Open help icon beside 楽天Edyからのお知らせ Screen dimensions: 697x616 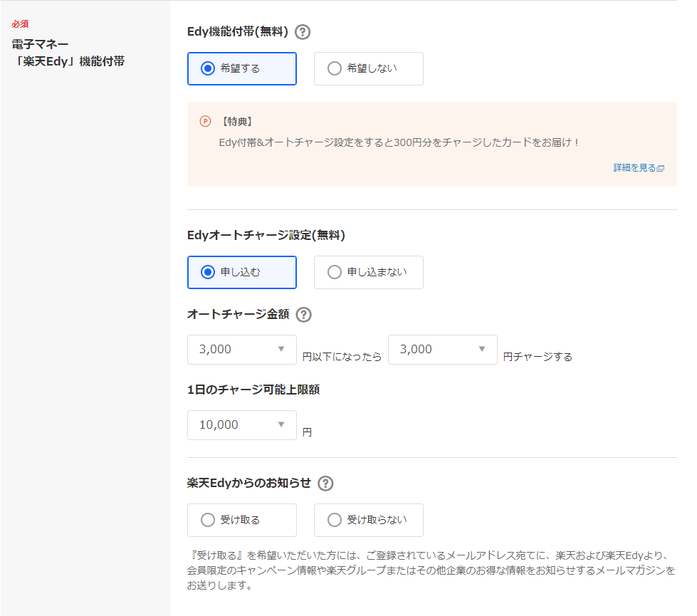tap(325, 484)
